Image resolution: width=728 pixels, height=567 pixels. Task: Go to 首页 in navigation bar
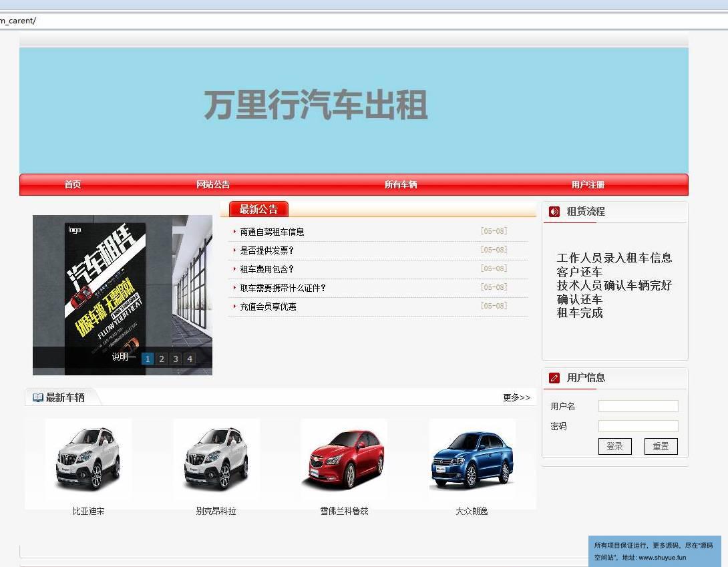[73, 185]
